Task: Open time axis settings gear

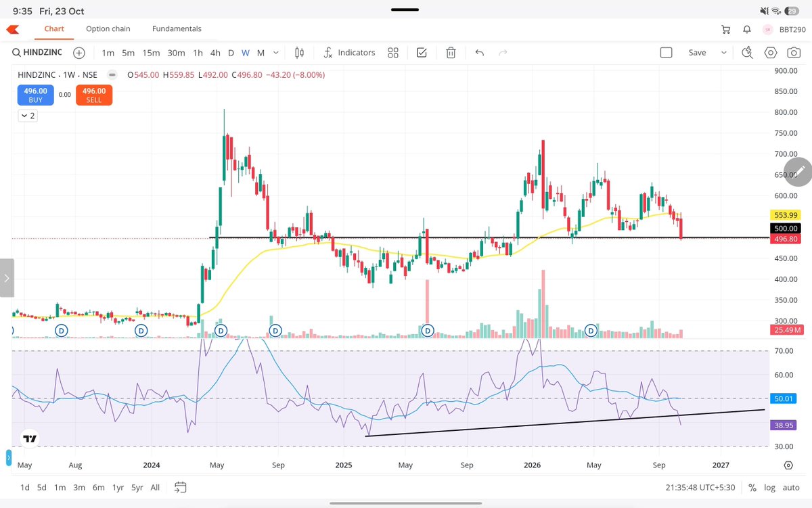Action: 788,465
